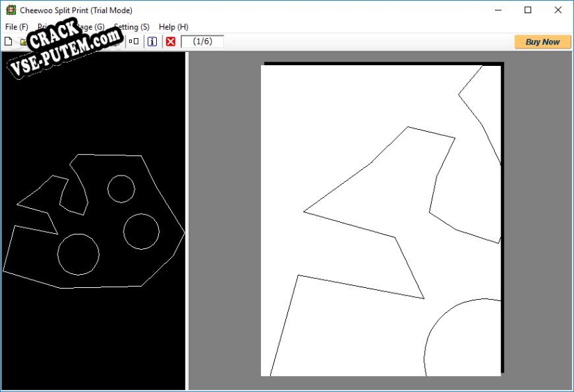Click the page split layout icon
Image resolution: width=574 pixels, height=392 pixels.
[134, 42]
